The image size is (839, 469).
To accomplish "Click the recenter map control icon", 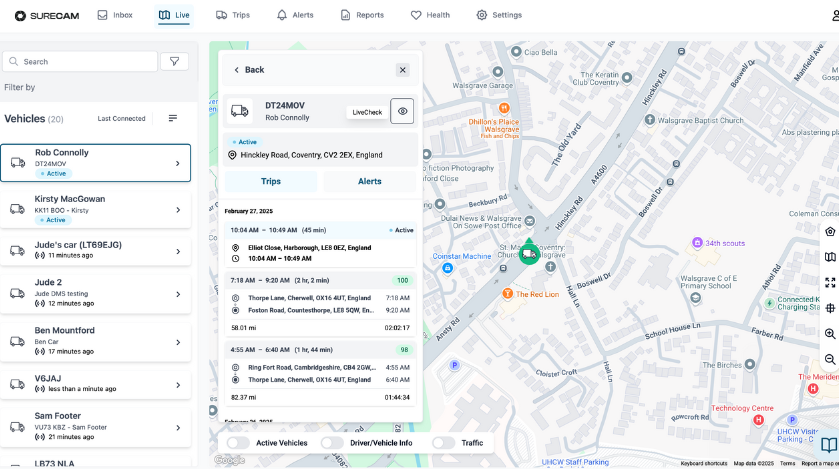I will (830, 232).
